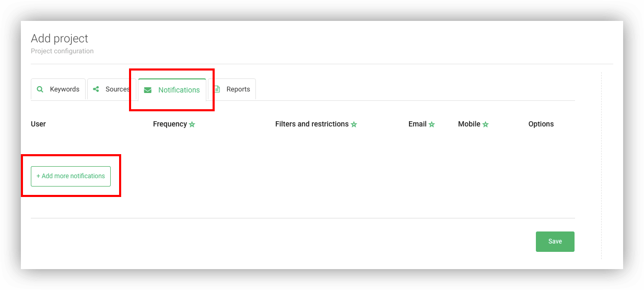Screen dimensions: 644x290
Task: Click the star icon beside Frequency
Action: click(192, 124)
